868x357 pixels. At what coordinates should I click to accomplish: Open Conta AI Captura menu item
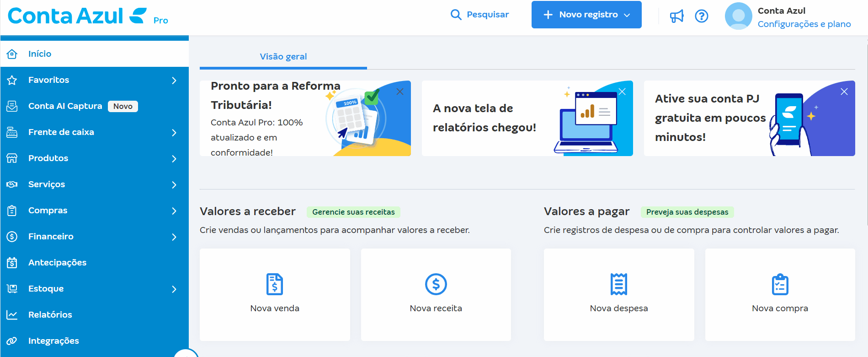(x=95, y=106)
